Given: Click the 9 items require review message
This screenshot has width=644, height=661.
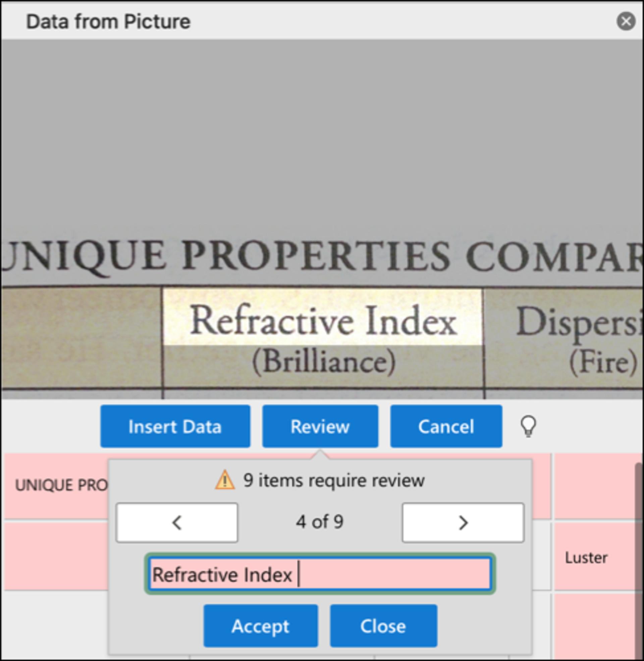Looking at the screenshot, I should pyautogui.click(x=334, y=481).
